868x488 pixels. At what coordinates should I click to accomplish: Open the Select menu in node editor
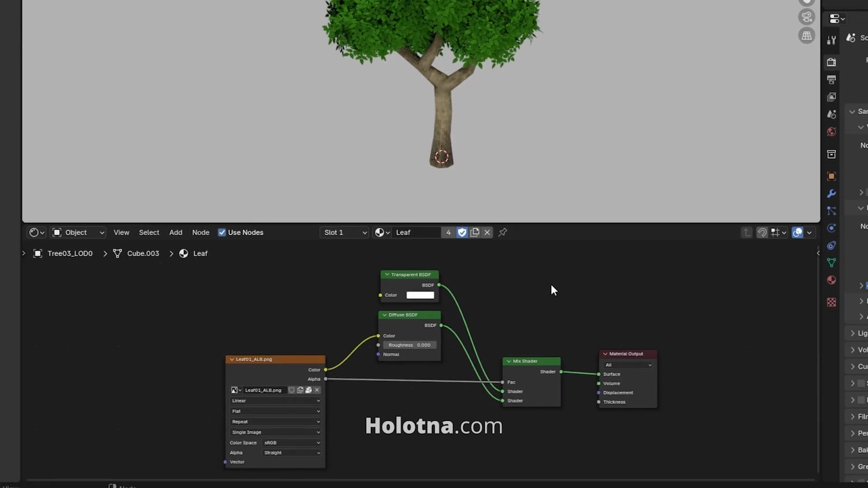tap(149, 232)
